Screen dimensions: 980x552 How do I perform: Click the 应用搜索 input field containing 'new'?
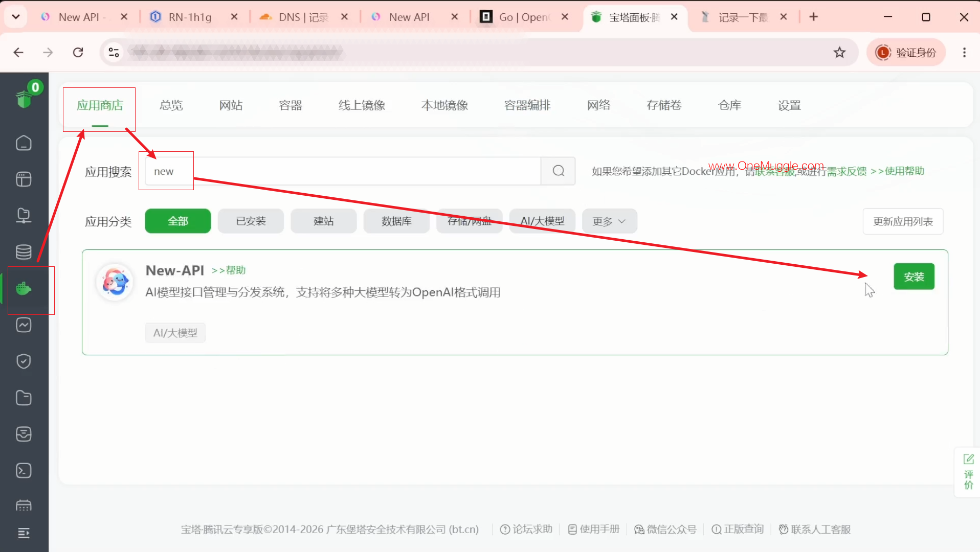coord(343,171)
